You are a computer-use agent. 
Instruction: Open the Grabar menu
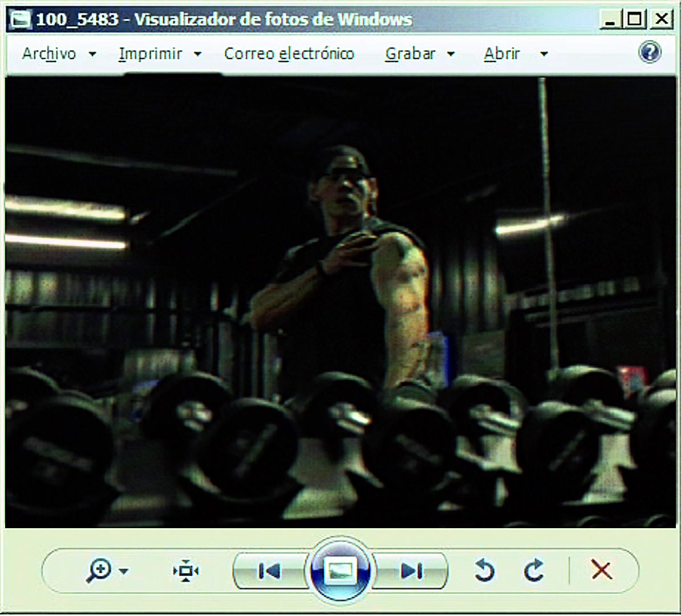point(410,54)
